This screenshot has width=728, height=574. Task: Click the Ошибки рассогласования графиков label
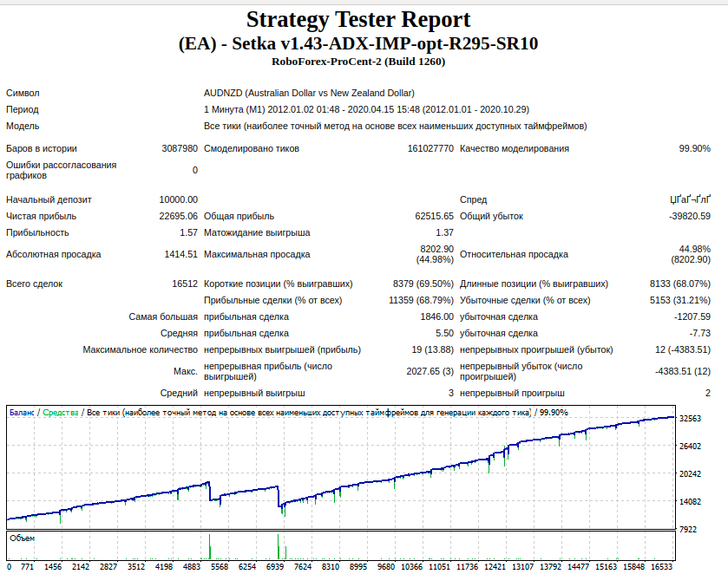[62, 170]
